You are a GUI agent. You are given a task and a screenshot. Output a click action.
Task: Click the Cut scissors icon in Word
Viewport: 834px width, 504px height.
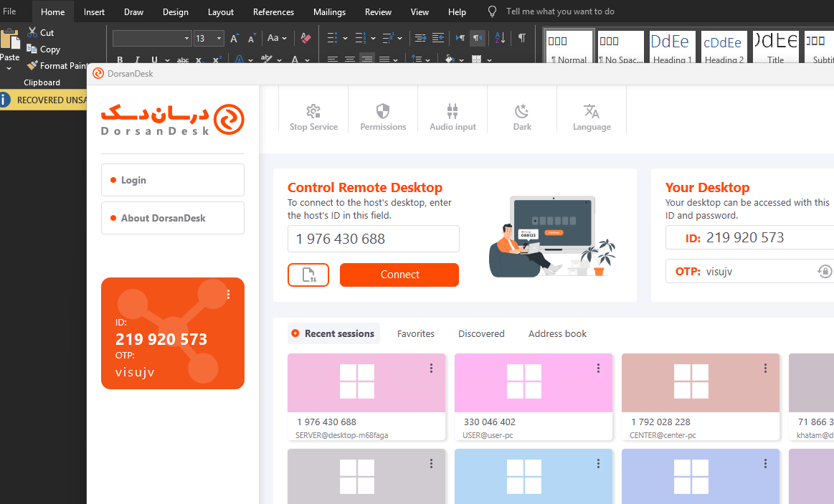point(32,32)
